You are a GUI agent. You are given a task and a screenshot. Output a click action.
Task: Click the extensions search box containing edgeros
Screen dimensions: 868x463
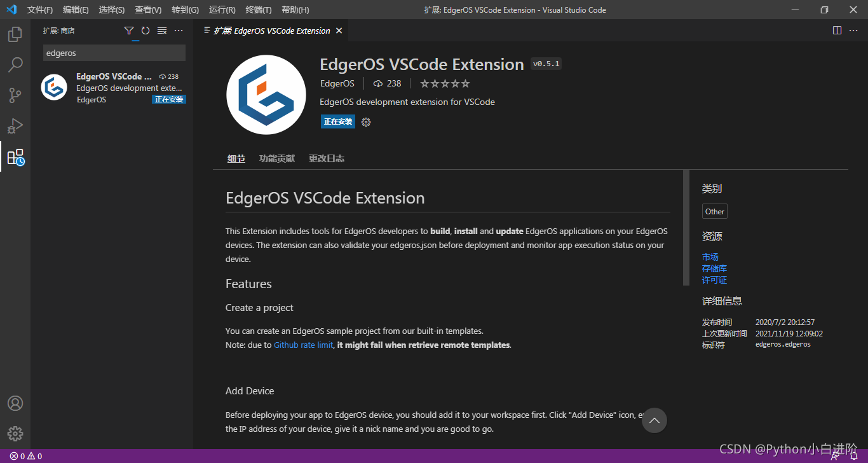(114, 53)
